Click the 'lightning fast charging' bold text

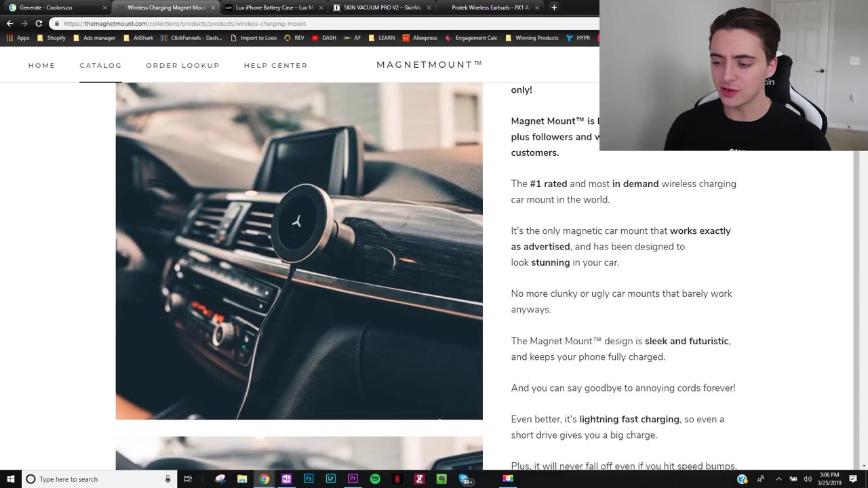pos(629,420)
